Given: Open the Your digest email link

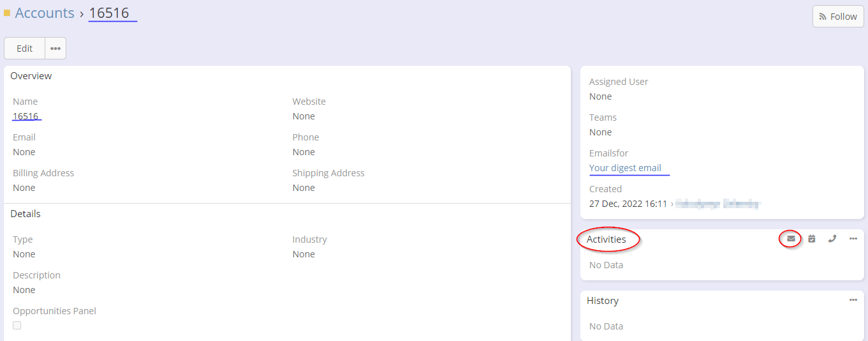Looking at the screenshot, I should point(625,168).
